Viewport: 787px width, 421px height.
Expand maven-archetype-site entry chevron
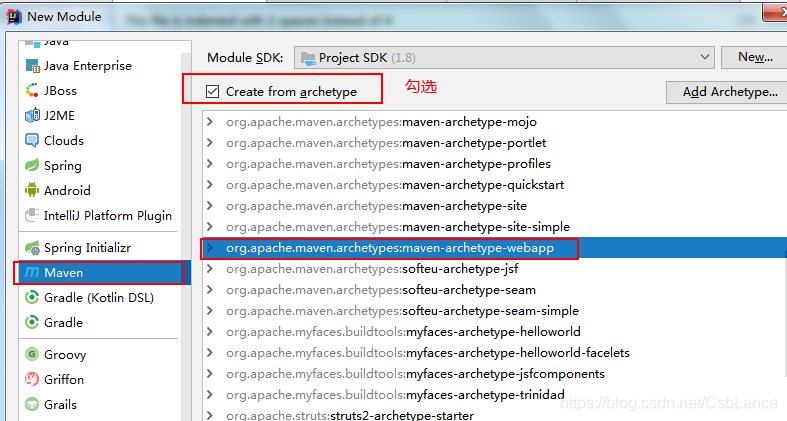(210, 206)
